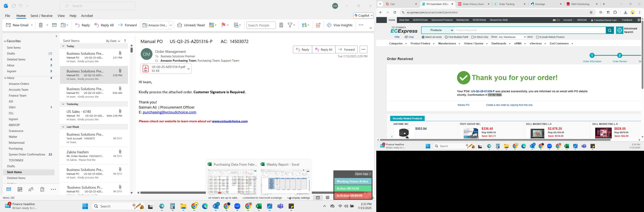Open Viva Insights from the ribbon
The image size is (644, 212).
[339, 25]
